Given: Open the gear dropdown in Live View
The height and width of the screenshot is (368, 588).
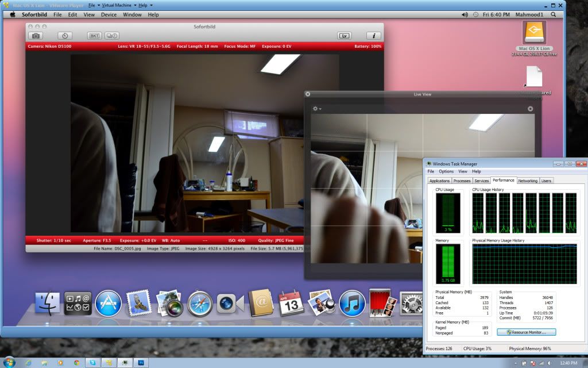Looking at the screenshot, I should pos(317,109).
